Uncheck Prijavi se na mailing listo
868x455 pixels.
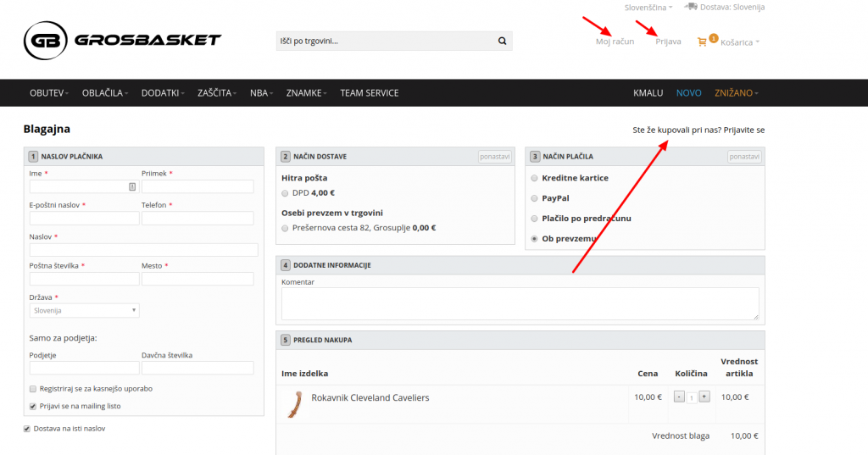point(33,407)
